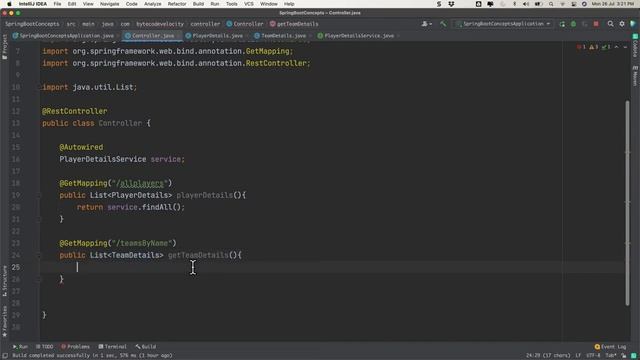Click the macOS Spotlight search icon
Screen dimensions: 640x360
pyautogui.click(x=551, y=4)
